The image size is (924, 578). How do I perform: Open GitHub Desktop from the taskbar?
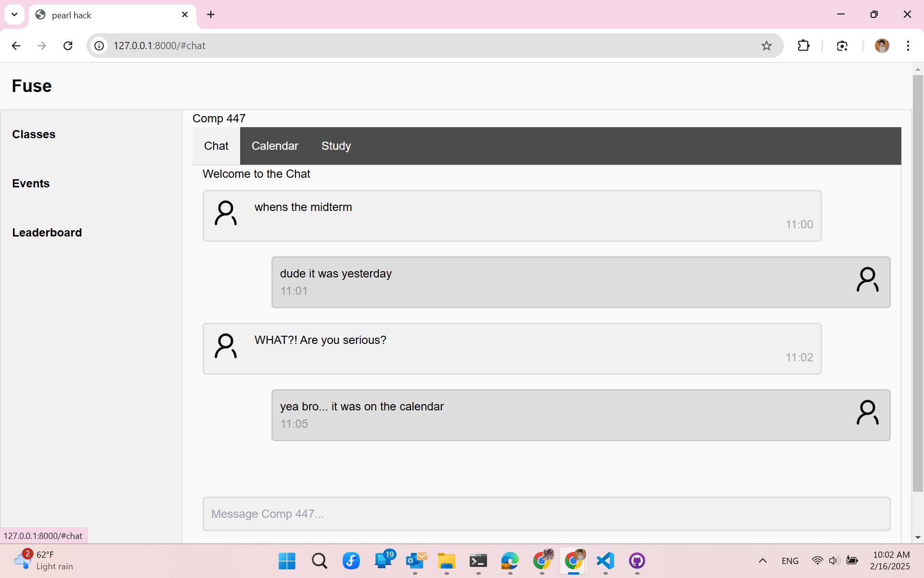coord(637,561)
